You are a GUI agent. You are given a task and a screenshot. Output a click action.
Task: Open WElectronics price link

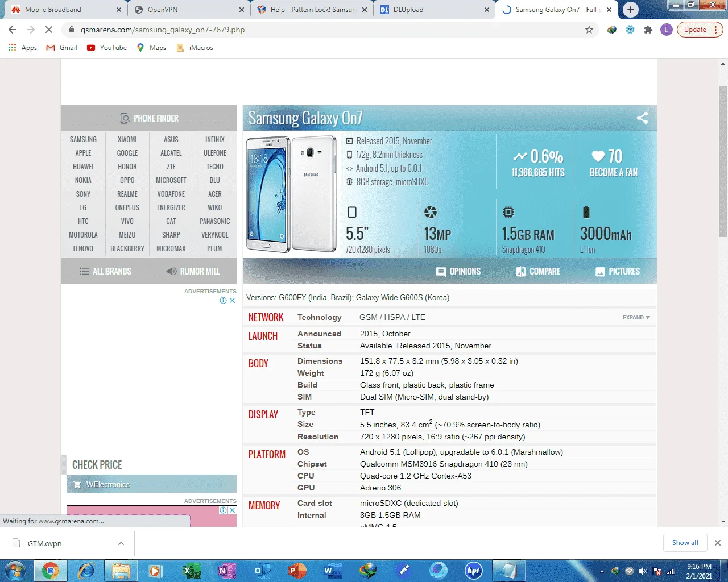coord(151,484)
